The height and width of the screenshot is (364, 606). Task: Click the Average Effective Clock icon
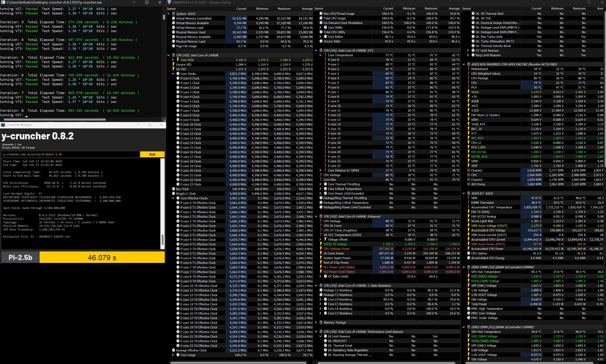[174, 350]
